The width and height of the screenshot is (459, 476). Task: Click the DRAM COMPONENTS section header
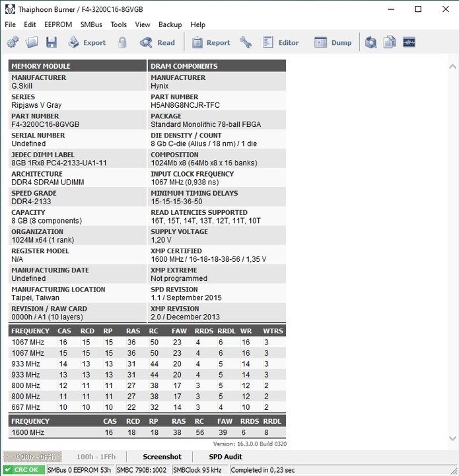[217, 66]
